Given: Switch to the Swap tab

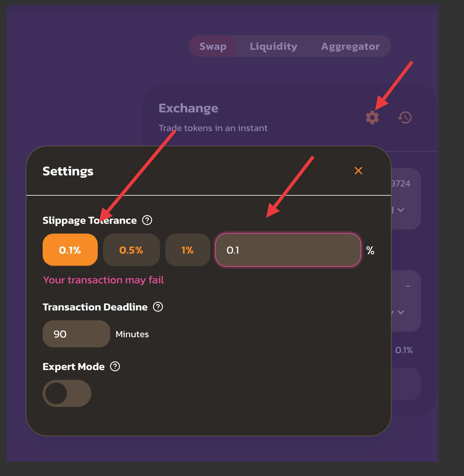Looking at the screenshot, I should pyautogui.click(x=213, y=46).
